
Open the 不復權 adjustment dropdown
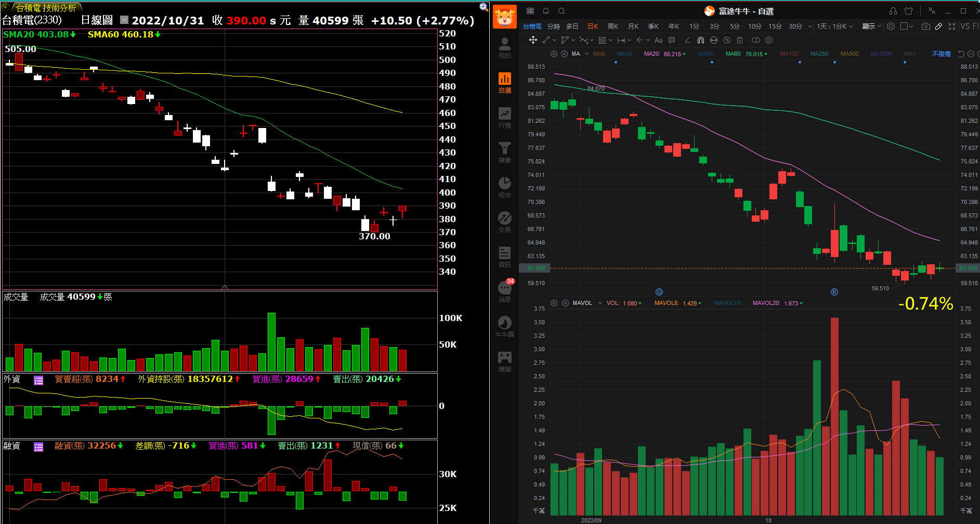[x=941, y=54]
